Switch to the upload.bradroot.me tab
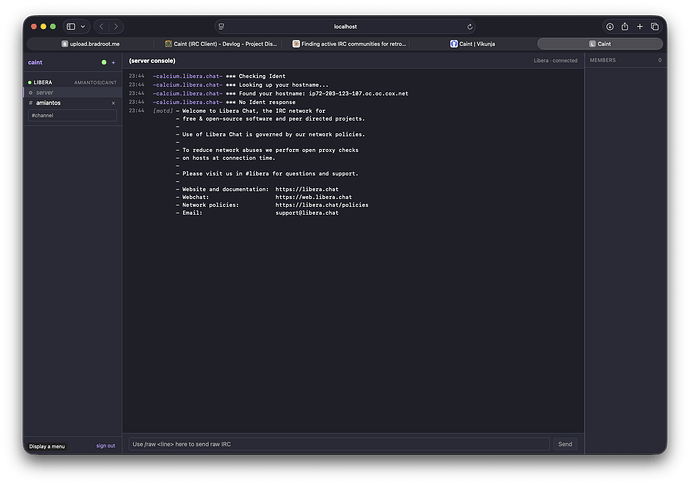 [x=91, y=44]
